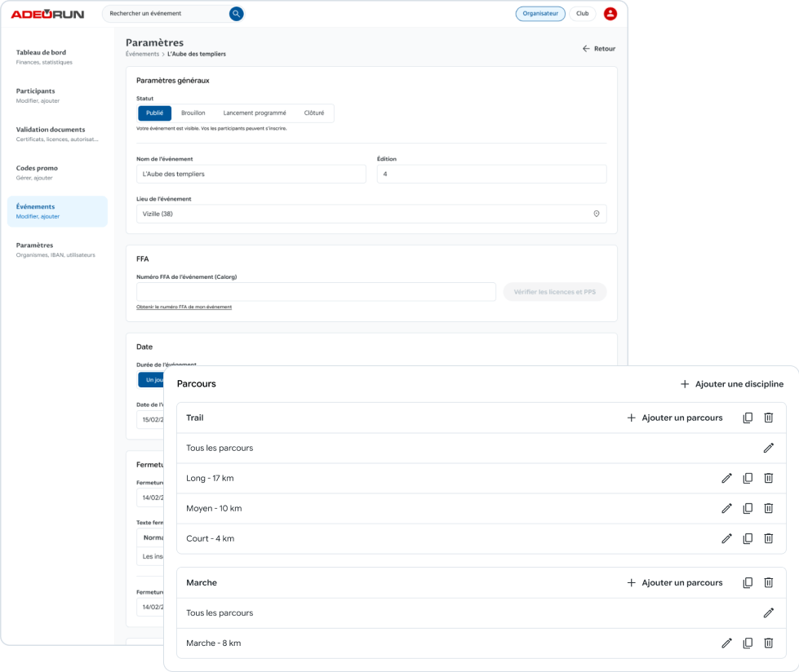Switch to Club mode
799x672 pixels.
click(583, 14)
